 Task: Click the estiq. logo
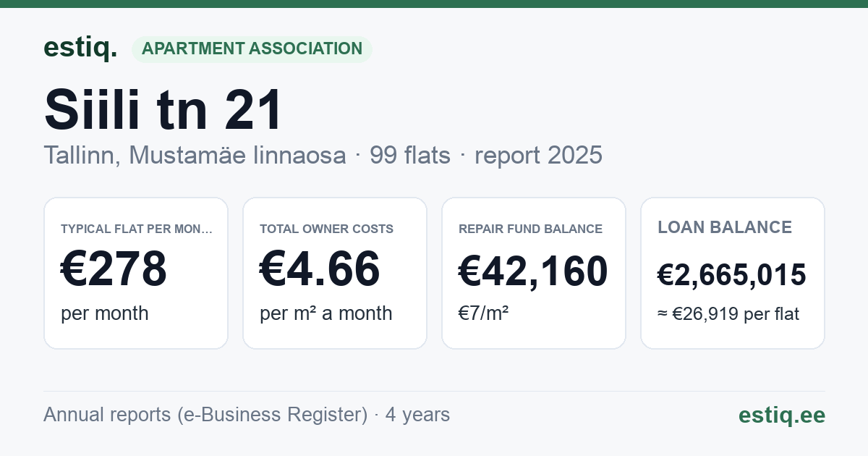pos(80,48)
